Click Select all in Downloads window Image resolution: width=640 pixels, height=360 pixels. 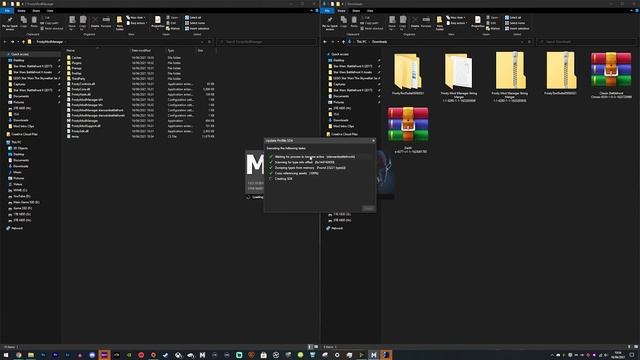click(513, 18)
